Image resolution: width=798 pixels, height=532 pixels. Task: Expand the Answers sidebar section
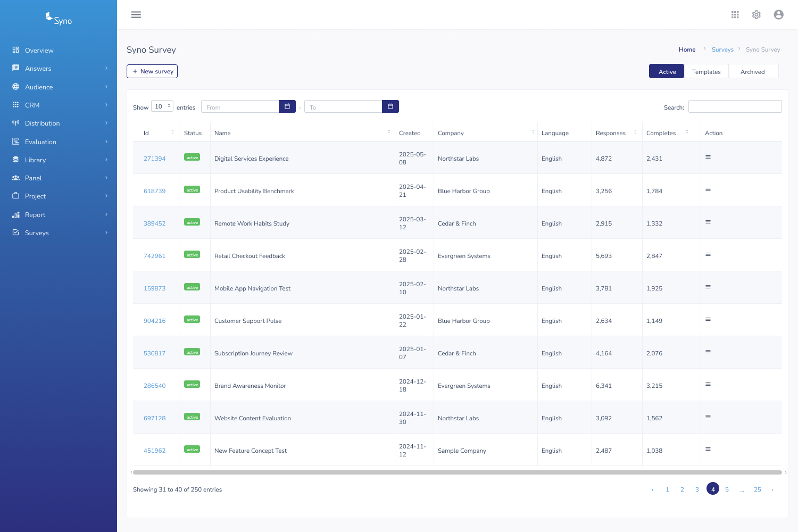[x=59, y=69]
